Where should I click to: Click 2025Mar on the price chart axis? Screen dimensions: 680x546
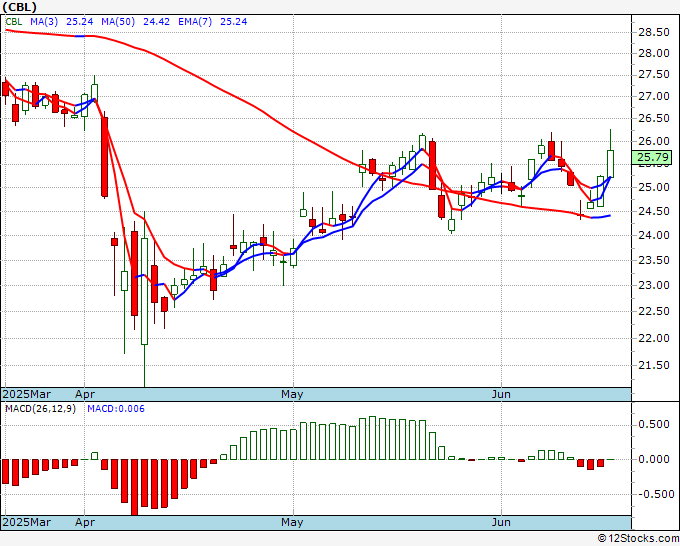pyautogui.click(x=27, y=394)
